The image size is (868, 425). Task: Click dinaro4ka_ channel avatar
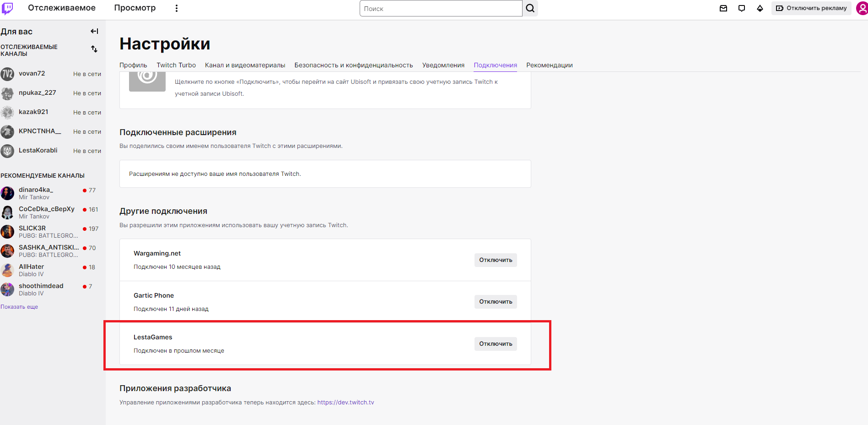click(x=7, y=193)
